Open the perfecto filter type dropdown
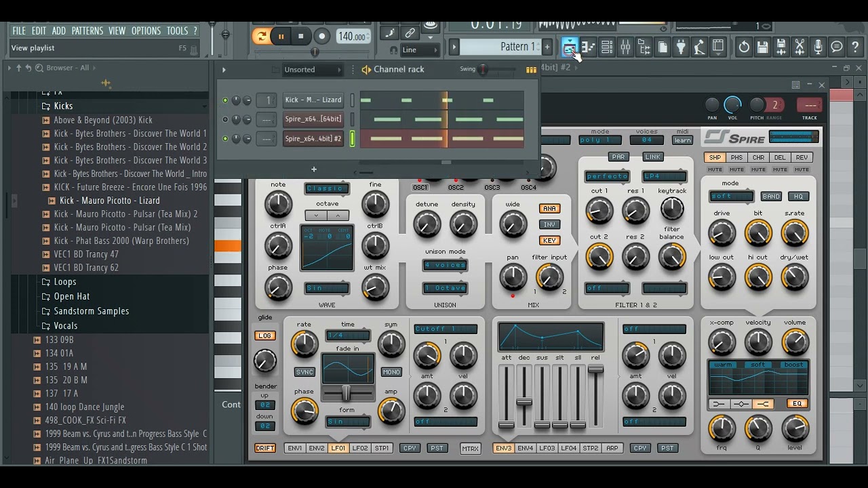This screenshot has width=868, height=488. tap(607, 176)
